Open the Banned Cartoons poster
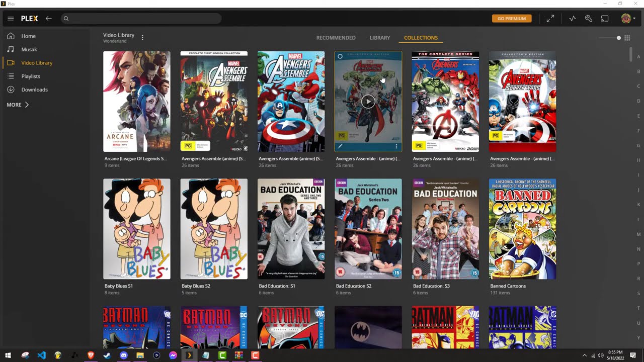 pos(522,229)
